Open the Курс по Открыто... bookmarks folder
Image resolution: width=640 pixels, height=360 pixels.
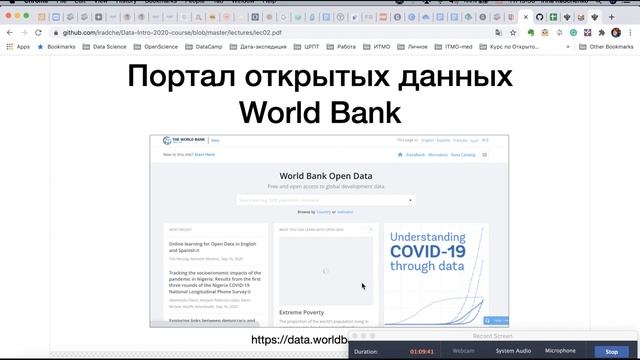(509, 47)
